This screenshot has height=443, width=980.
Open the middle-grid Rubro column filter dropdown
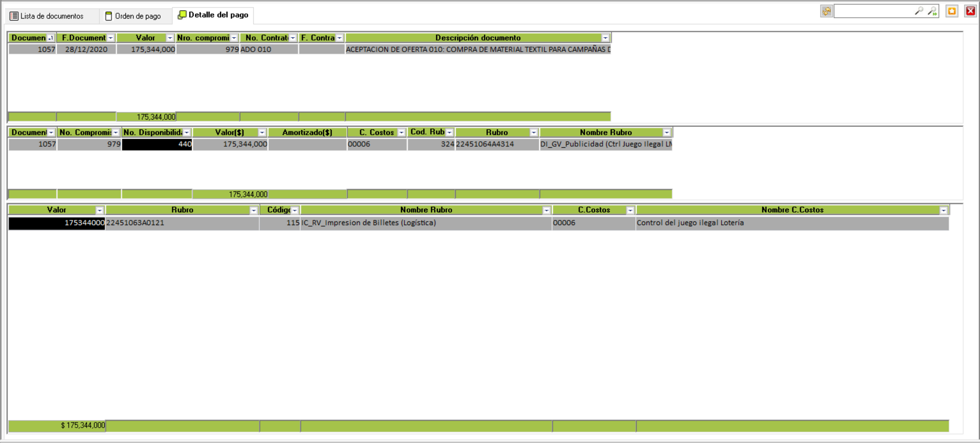(533, 132)
